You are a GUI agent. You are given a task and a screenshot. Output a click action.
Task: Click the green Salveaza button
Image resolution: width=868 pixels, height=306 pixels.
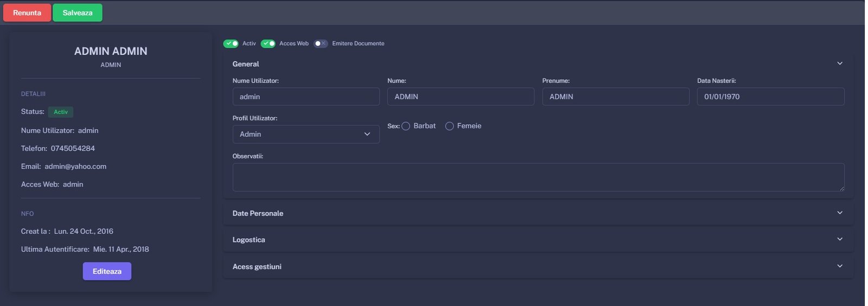(x=77, y=13)
